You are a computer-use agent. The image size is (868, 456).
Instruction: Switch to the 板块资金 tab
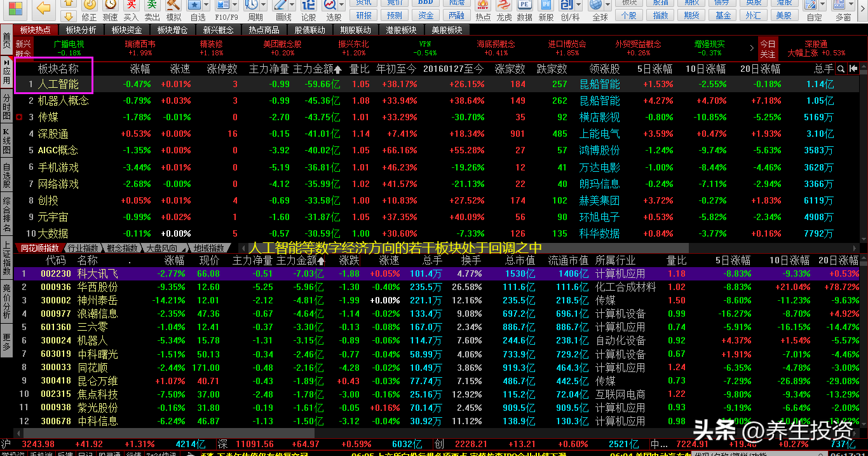click(x=127, y=30)
